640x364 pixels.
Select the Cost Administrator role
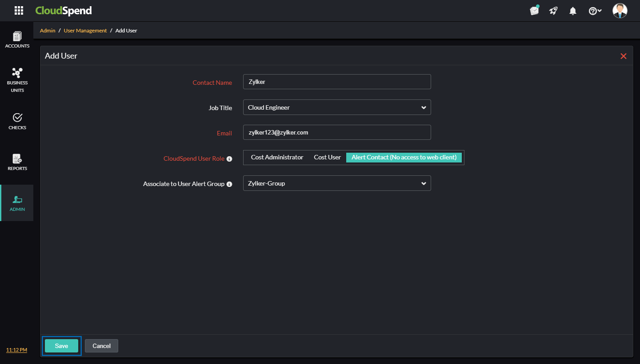[x=276, y=157]
